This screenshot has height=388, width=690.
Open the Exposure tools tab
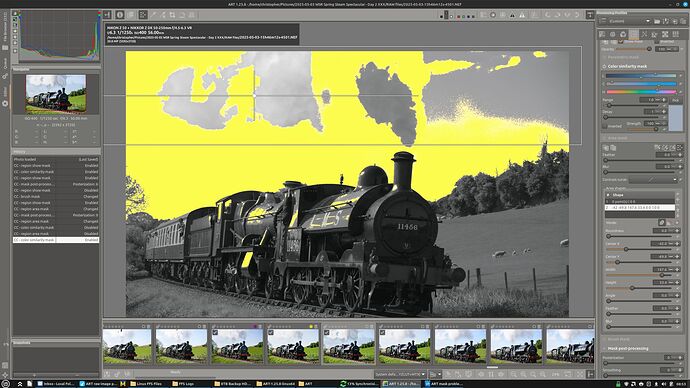[602, 34]
